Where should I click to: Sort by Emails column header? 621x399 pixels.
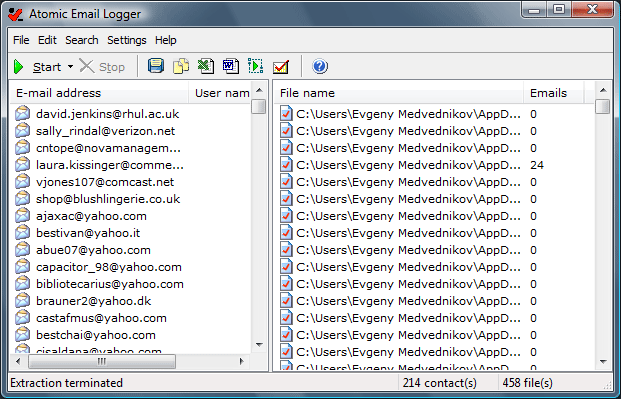click(553, 93)
